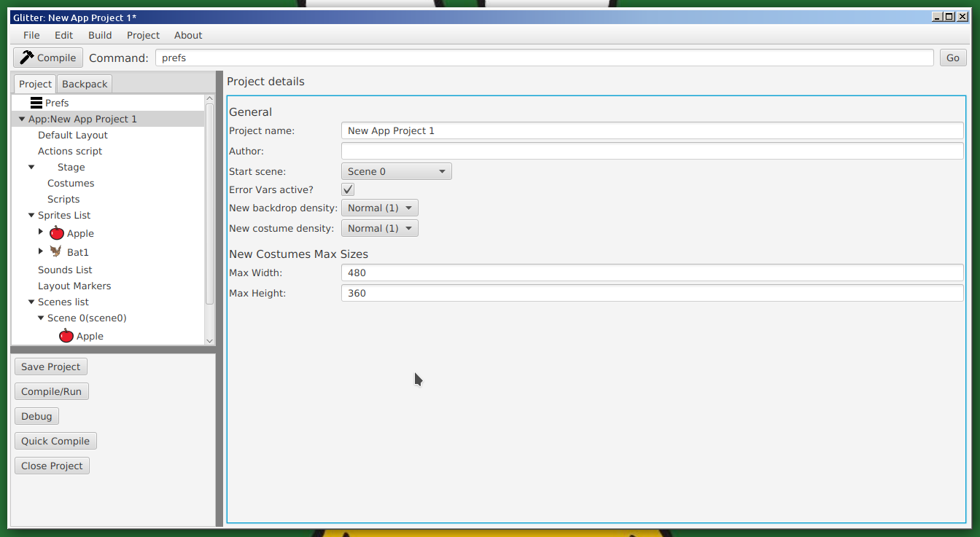The image size is (980, 537).
Task: Click the Author input field
Action: coord(652,151)
